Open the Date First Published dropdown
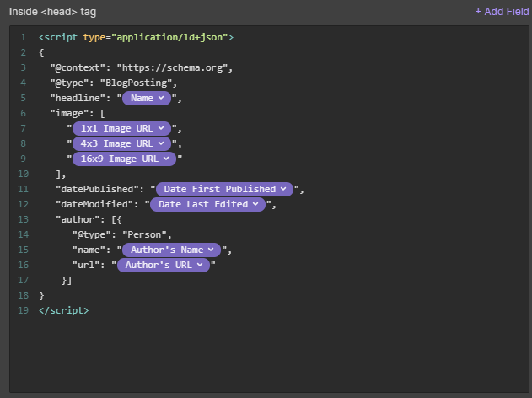This screenshot has height=398, width=532. [225, 189]
